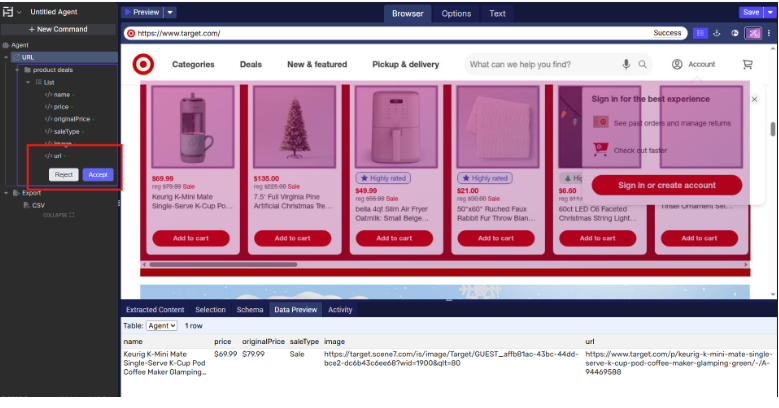Open the three-dot menu in the browser toolbar

pos(769,33)
